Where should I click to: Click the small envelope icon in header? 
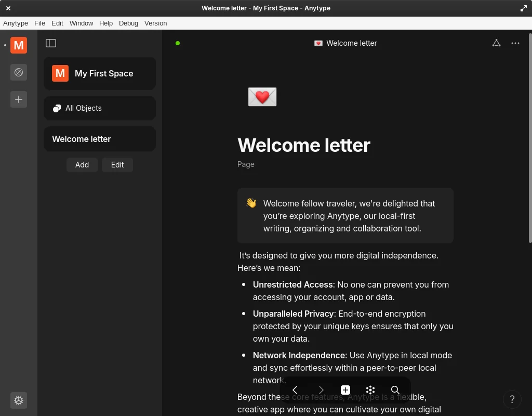(x=318, y=43)
